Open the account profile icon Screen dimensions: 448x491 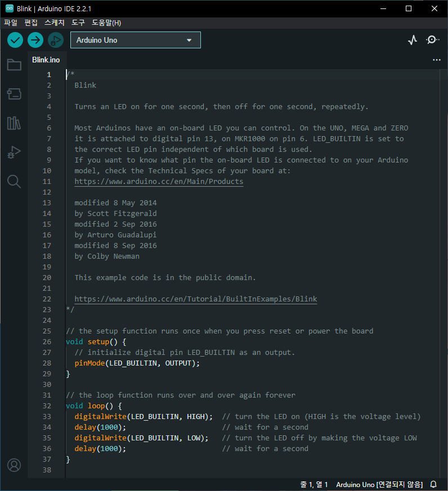pyautogui.click(x=14, y=465)
